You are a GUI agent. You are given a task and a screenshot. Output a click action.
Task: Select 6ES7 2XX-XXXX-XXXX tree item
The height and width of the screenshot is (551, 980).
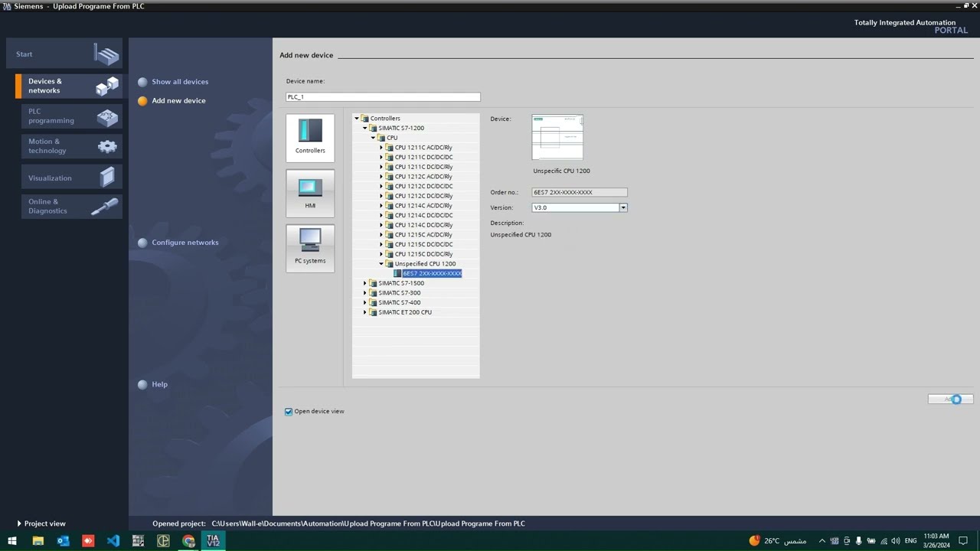[432, 273]
